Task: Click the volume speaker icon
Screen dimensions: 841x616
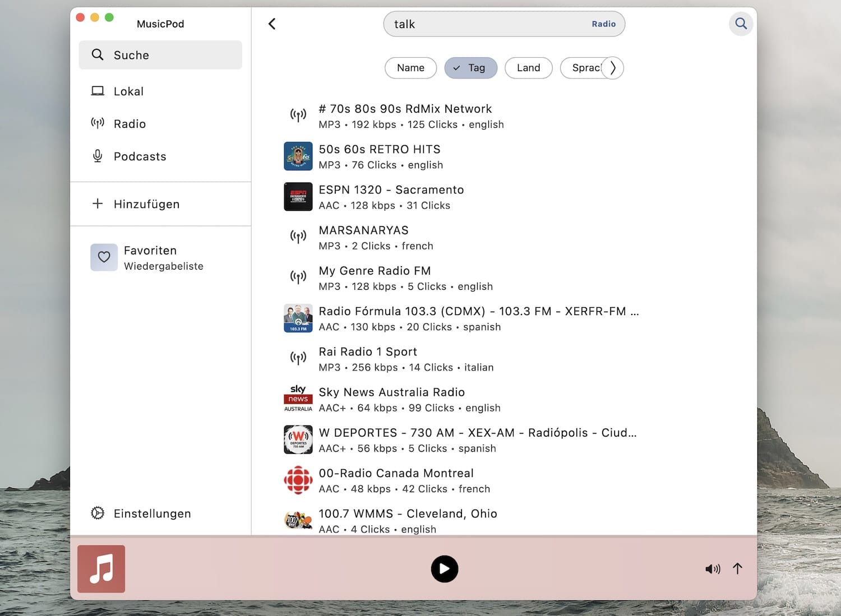Action: [x=713, y=569]
